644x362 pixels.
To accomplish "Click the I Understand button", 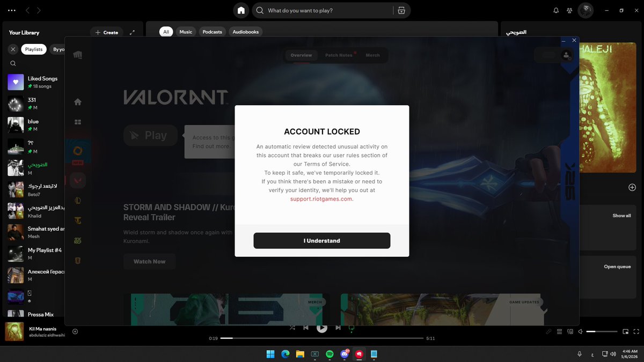I will click(322, 241).
